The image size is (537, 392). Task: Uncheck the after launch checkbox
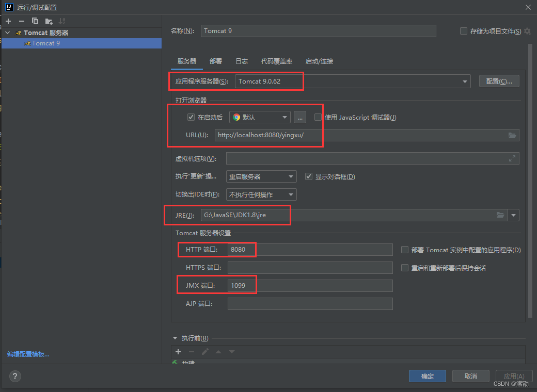[191, 117]
